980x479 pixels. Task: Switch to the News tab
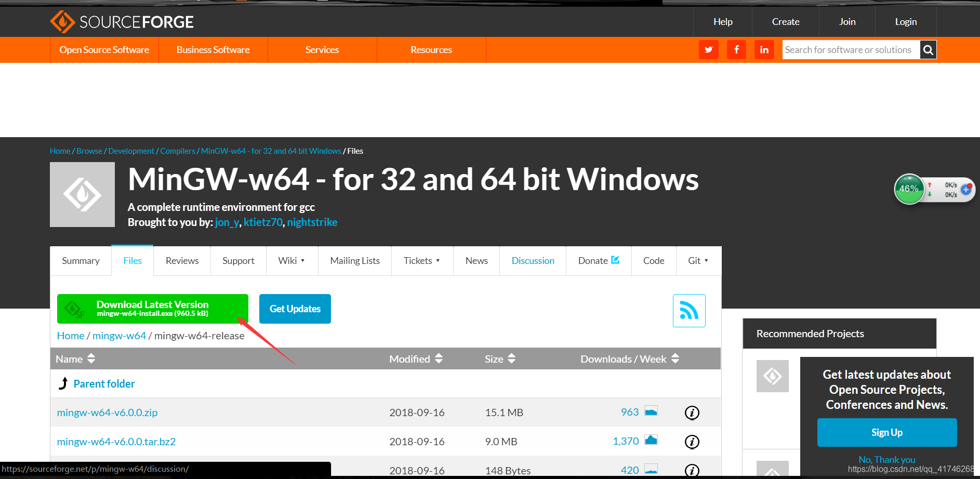click(x=476, y=261)
